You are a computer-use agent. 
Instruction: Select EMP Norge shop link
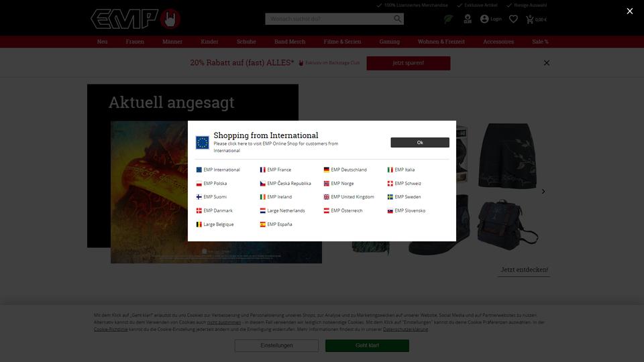[338, 184]
